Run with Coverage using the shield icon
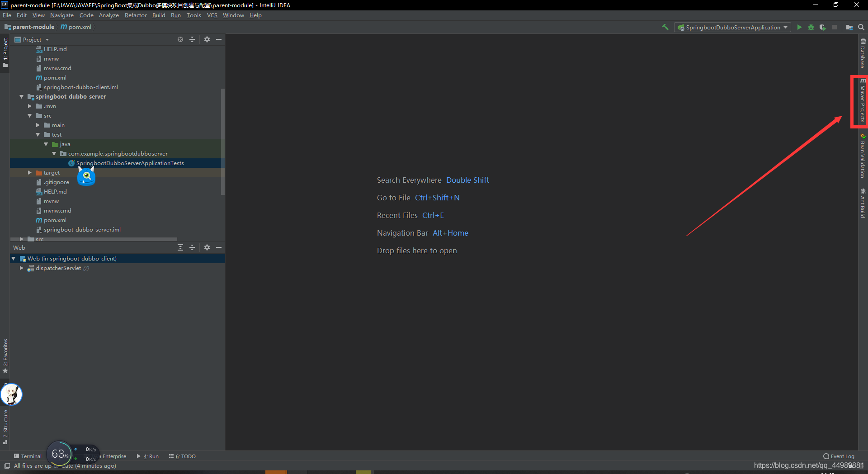868x474 pixels. click(x=823, y=27)
